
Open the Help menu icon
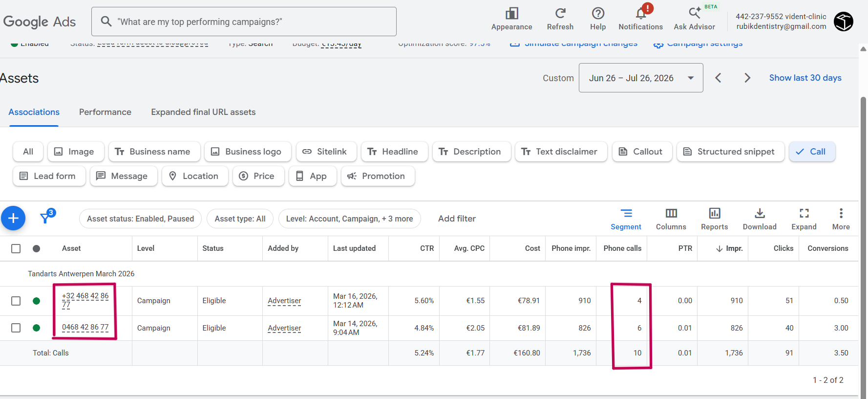[598, 19]
